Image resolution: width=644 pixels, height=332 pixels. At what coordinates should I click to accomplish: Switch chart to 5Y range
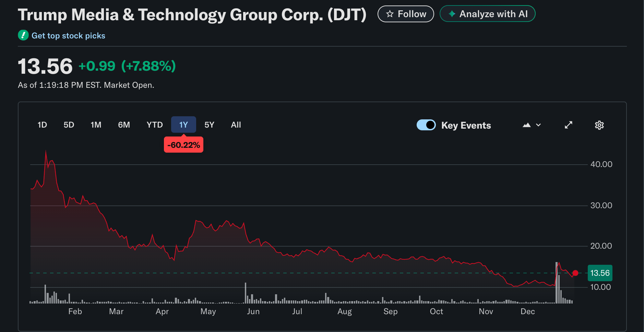pos(209,125)
